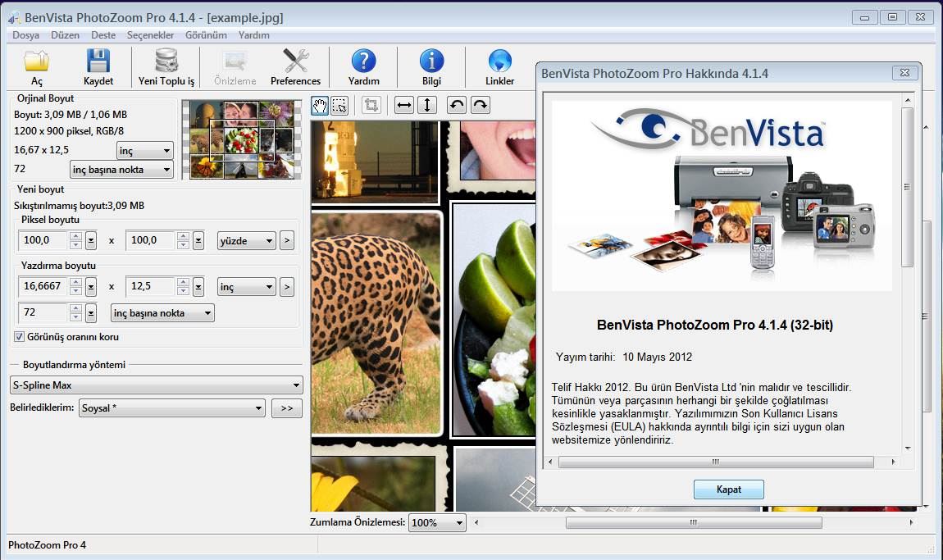This screenshot has width=943, height=560.
Task: Click 'Yayım tarihi: 10 Mayıs 2012' text
Action: point(624,357)
